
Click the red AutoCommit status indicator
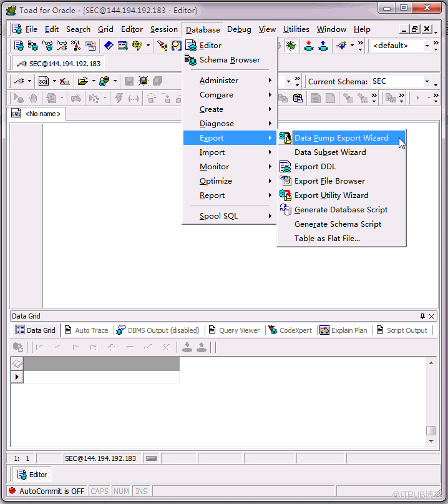click(12, 491)
